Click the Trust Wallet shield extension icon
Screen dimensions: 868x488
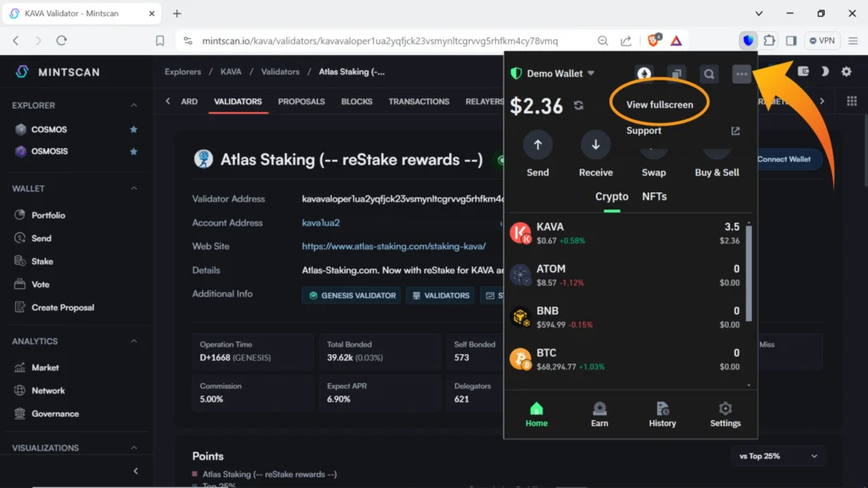[748, 41]
